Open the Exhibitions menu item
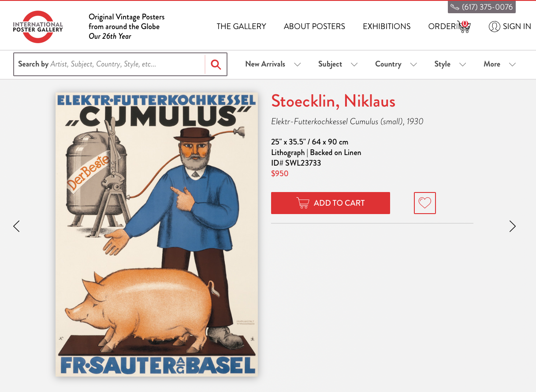The width and height of the screenshot is (536, 392). 387,26
